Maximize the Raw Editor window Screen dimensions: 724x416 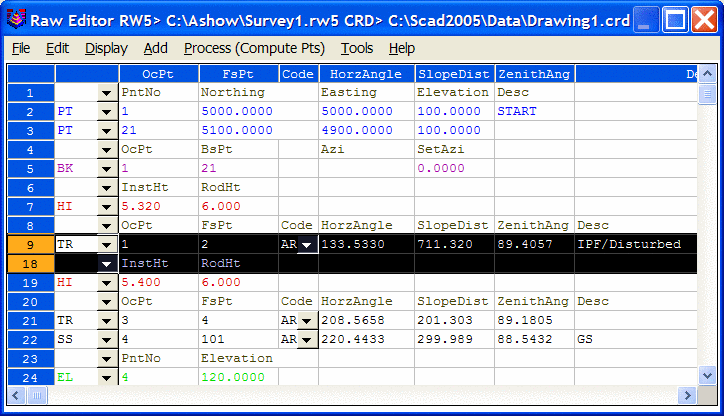675,20
